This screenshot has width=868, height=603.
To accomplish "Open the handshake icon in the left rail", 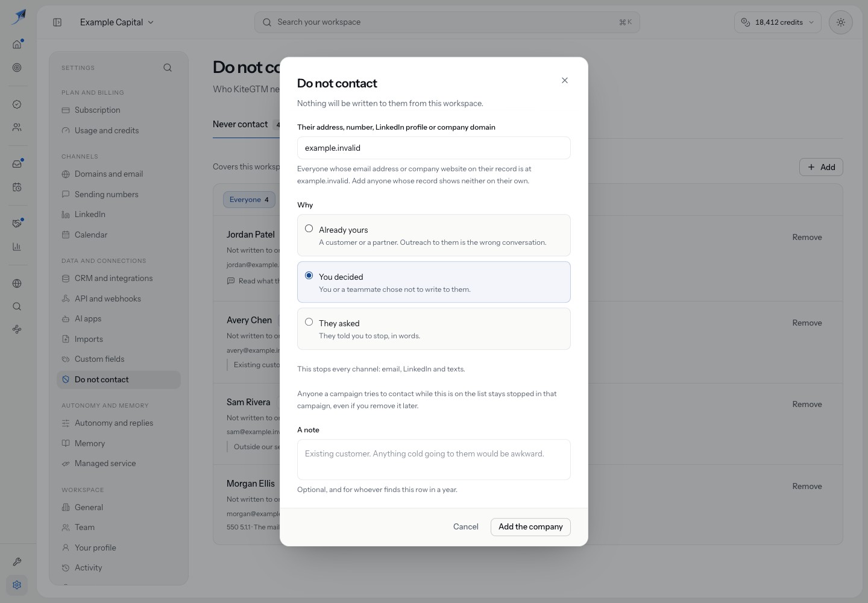I will pyautogui.click(x=17, y=223).
